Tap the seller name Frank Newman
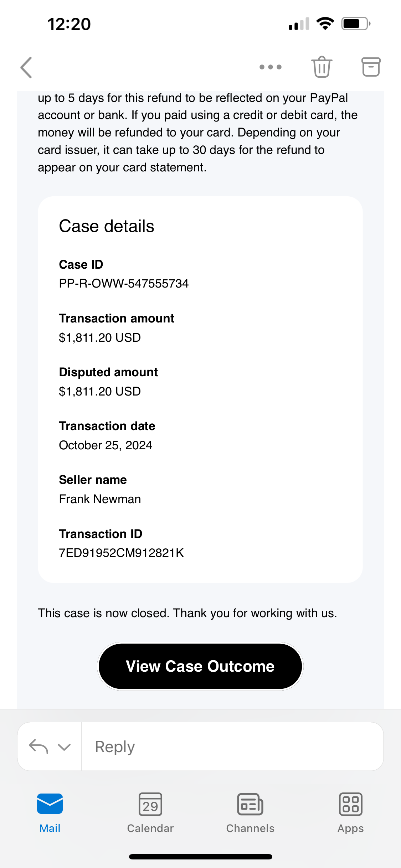 [x=100, y=499]
